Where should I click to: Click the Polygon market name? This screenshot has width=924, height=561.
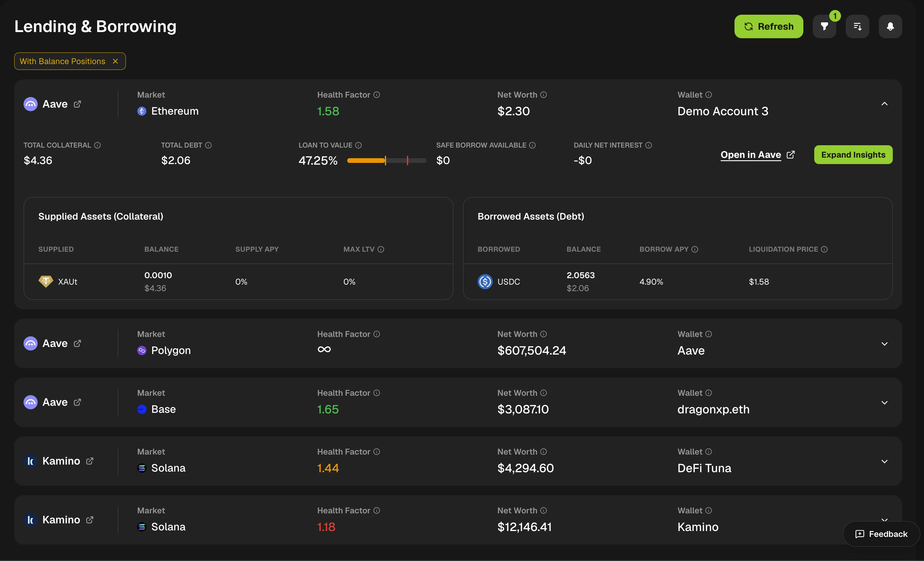[x=171, y=350]
